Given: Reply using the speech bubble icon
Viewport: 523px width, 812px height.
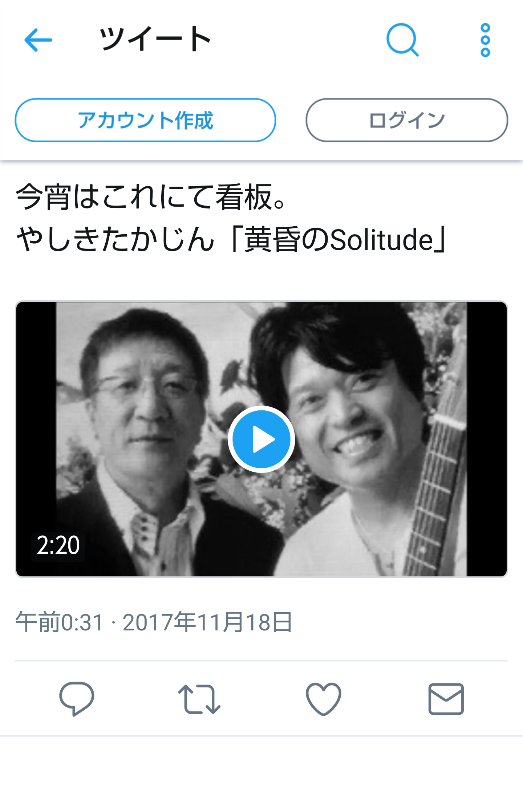Looking at the screenshot, I should (77, 699).
